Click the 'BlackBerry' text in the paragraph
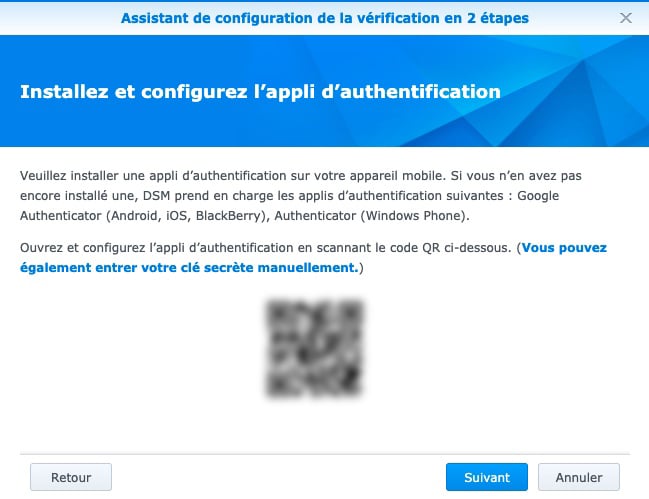This screenshot has height=499, width=649. [228, 216]
